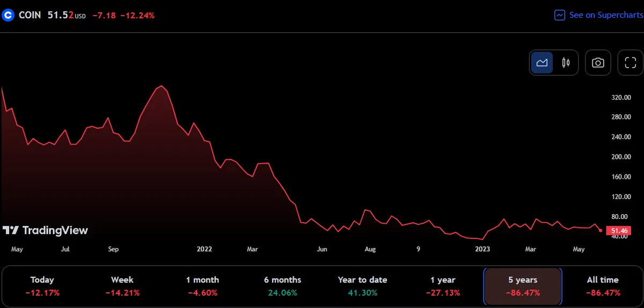Click the Coinbase logo icon
This screenshot has height=308, width=644.
point(8,15)
